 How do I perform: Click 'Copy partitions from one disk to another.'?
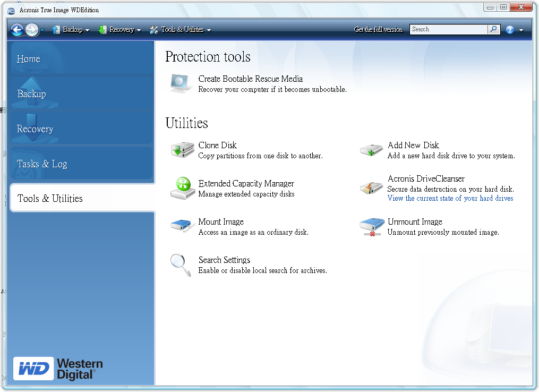261,156
